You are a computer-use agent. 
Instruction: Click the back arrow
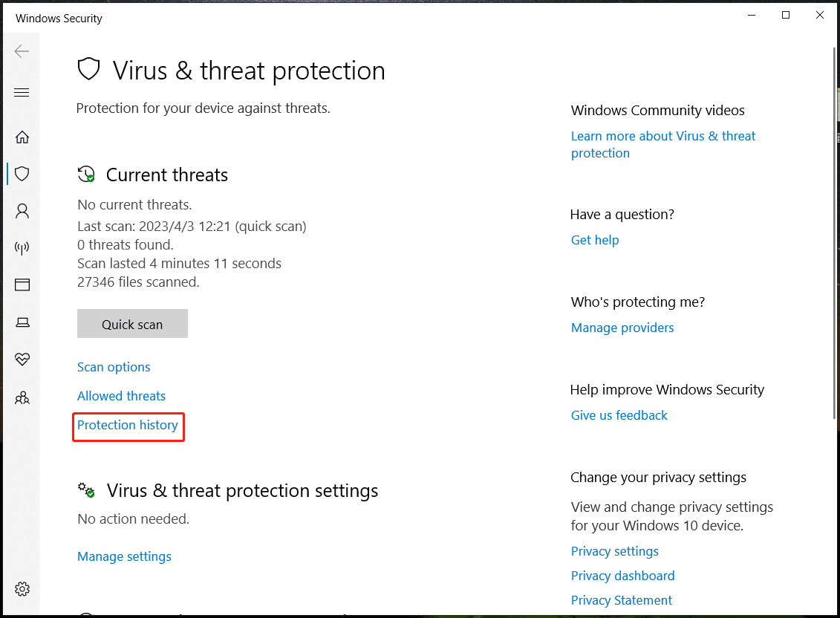point(22,51)
